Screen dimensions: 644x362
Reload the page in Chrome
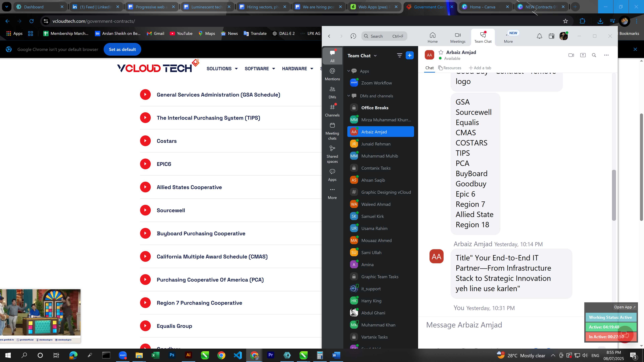32,21
